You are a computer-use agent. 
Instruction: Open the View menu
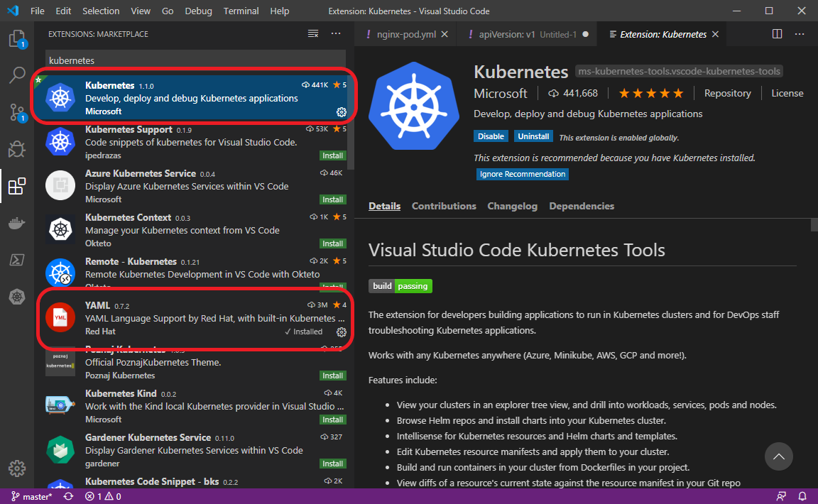coord(141,11)
